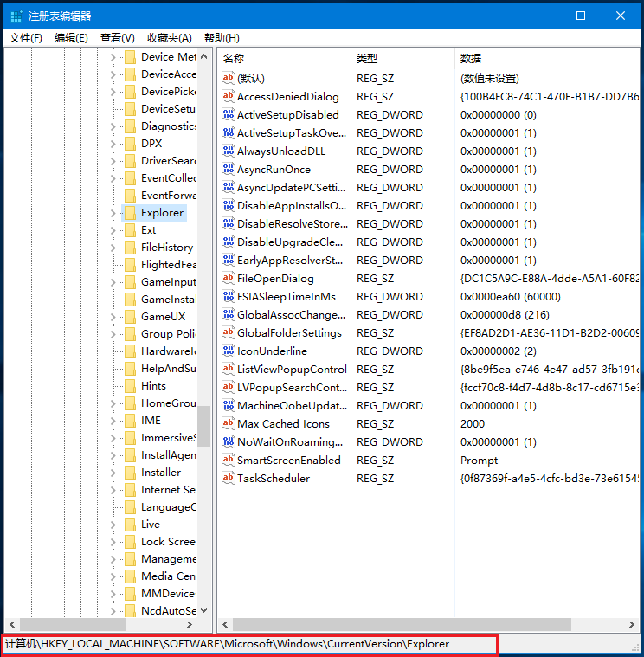Click the Max Cached Icons string icon
The width and height of the screenshot is (644, 657).
pyautogui.click(x=229, y=423)
